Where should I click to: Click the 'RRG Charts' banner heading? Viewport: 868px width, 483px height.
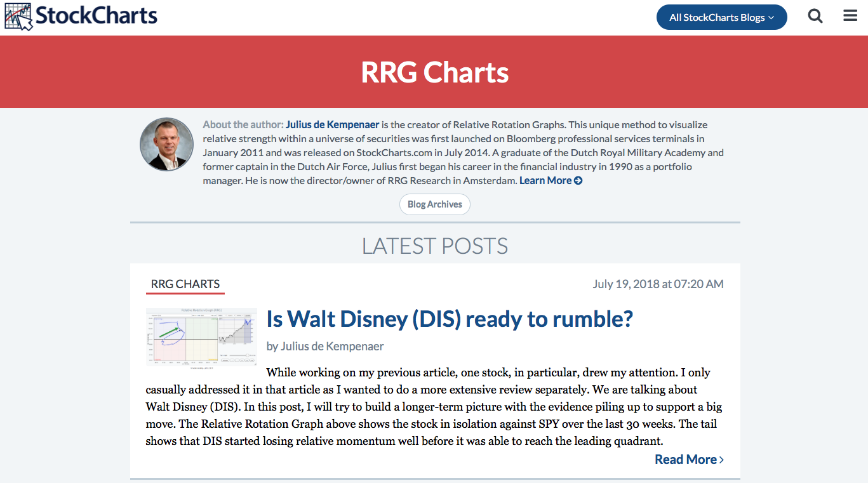435,72
